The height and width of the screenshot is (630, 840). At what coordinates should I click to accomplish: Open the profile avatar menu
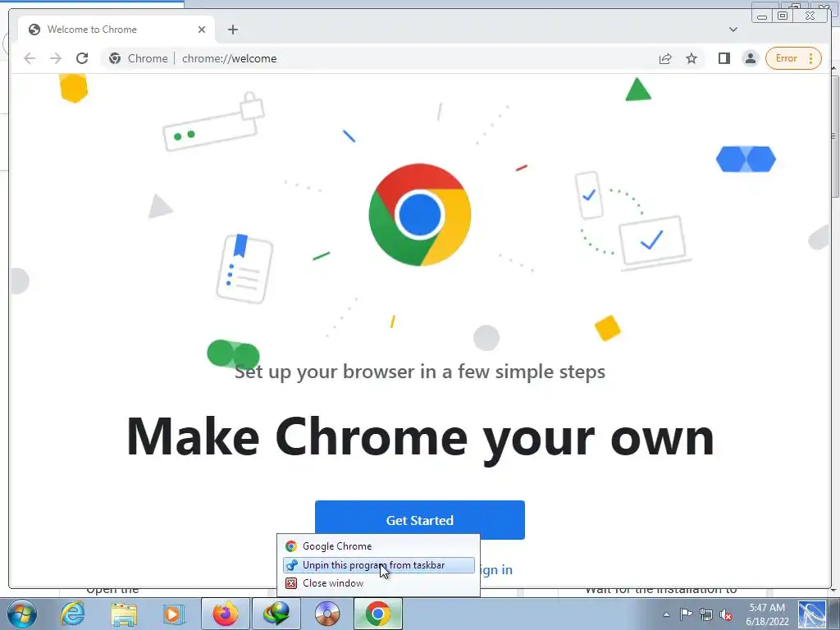[751, 58]
